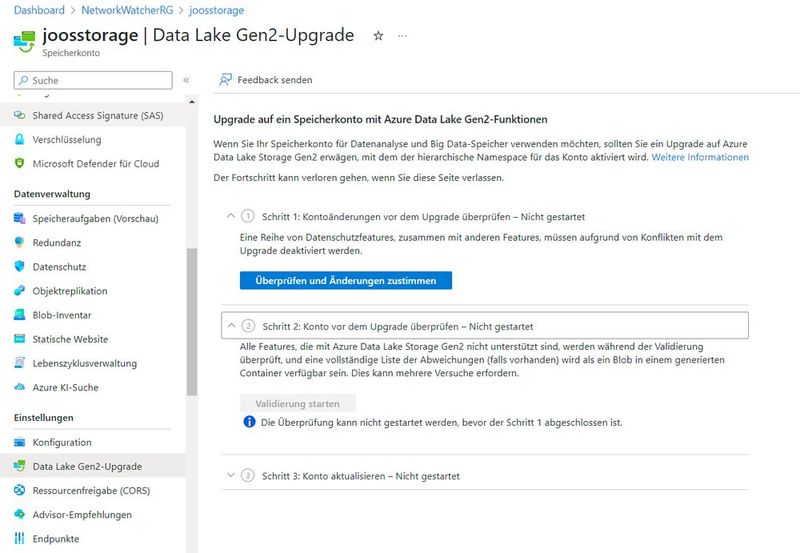
Task: Click the Blob-Inventar icon
Action: point(19,315)
